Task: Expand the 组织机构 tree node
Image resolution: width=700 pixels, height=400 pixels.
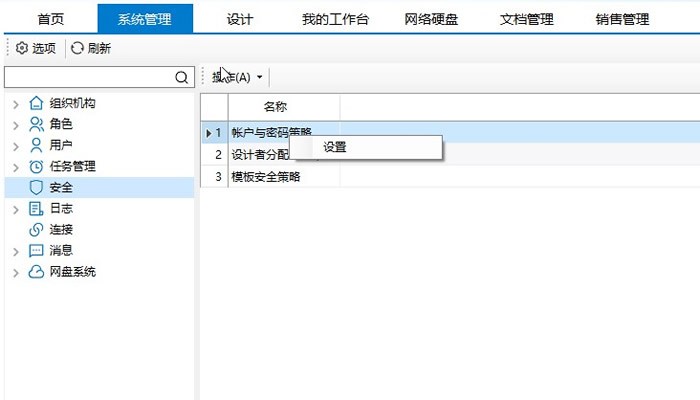Action: pyautogui.click(x=15, y=103)
